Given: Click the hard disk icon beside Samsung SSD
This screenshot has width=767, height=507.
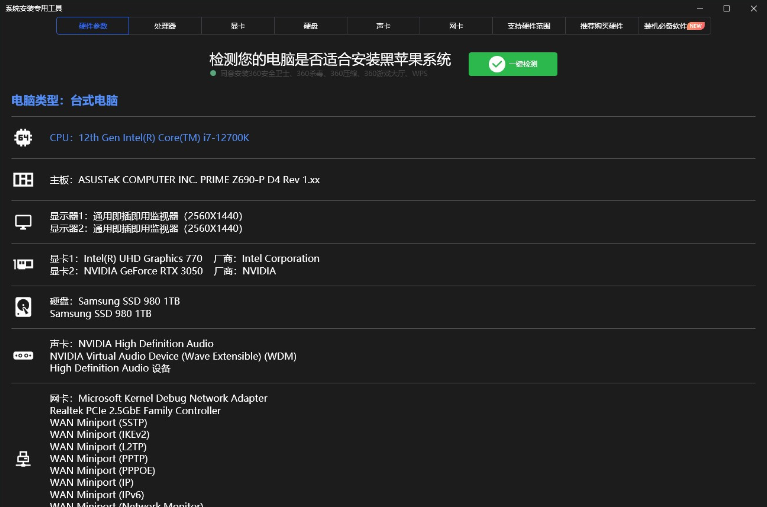Looking at the screenshot, I should pyautogui.click(x=23, y=307).
